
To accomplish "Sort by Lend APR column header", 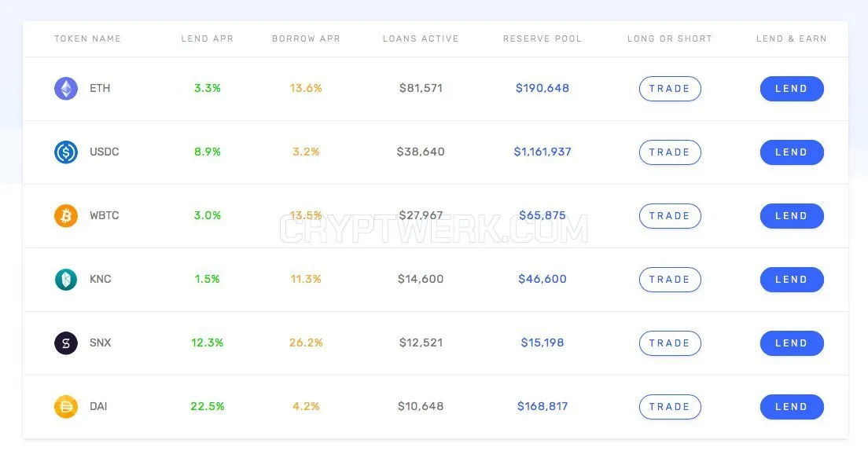I will [208, 38].
